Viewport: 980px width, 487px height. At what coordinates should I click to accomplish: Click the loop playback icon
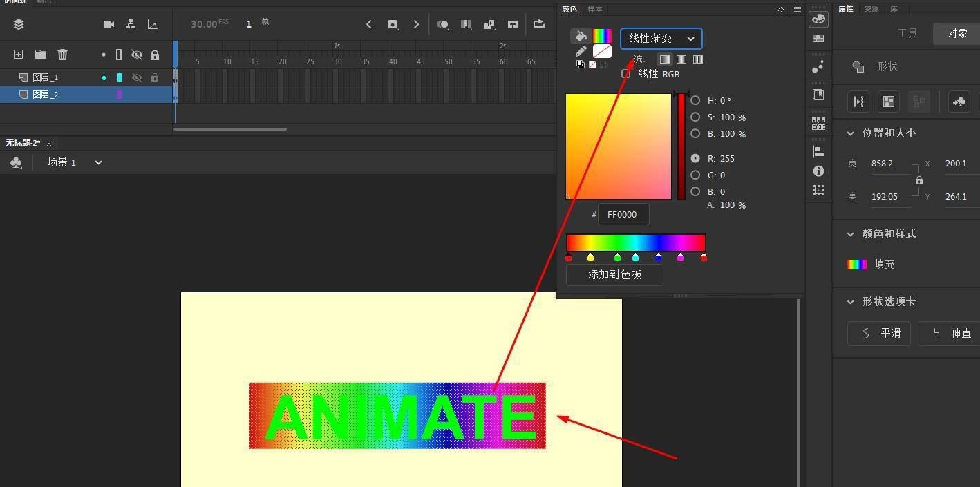(x=538, y=24)
